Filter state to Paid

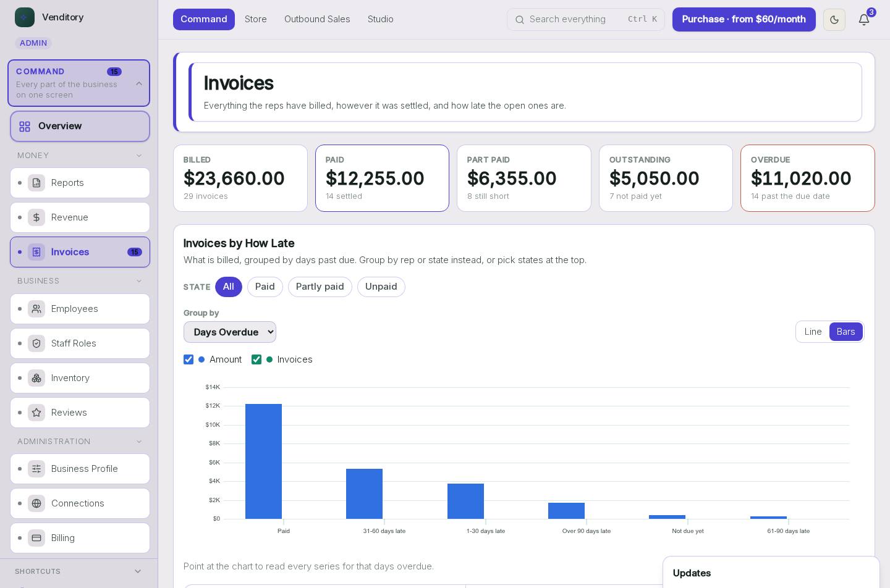(265, 287)
